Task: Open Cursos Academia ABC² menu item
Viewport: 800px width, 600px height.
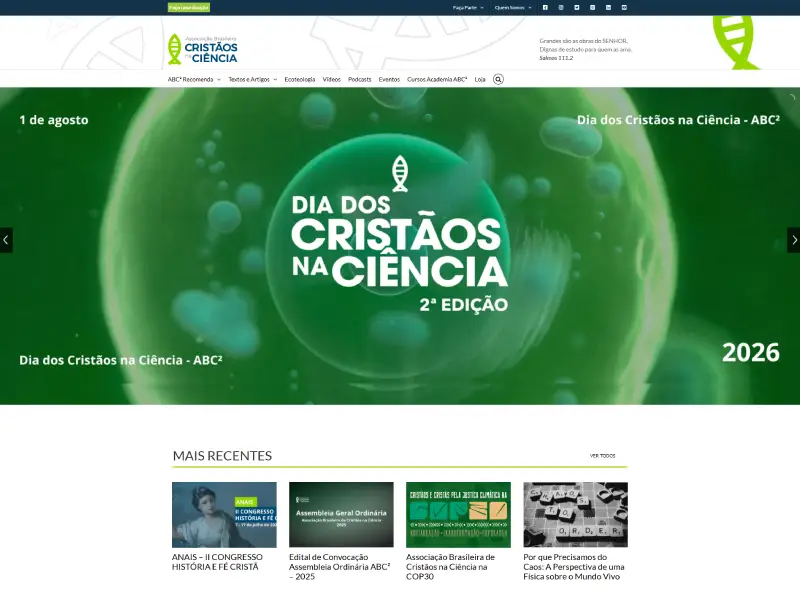Action: coord(437,79)
